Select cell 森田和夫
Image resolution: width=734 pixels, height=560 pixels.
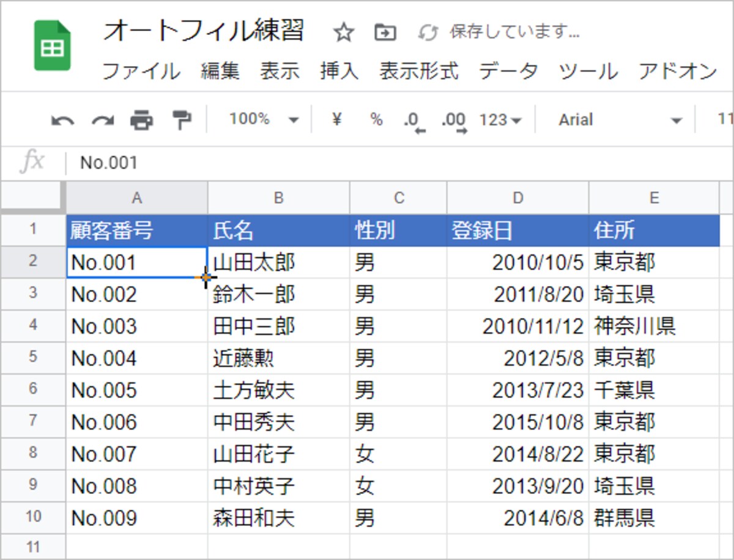coord(278,517)
